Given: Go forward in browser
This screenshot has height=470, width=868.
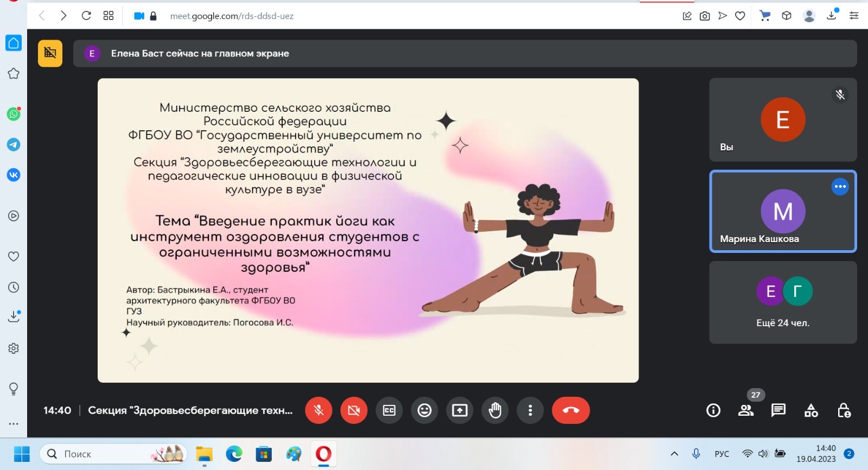Looking at the screenshot, I should (x=63, y=16).
